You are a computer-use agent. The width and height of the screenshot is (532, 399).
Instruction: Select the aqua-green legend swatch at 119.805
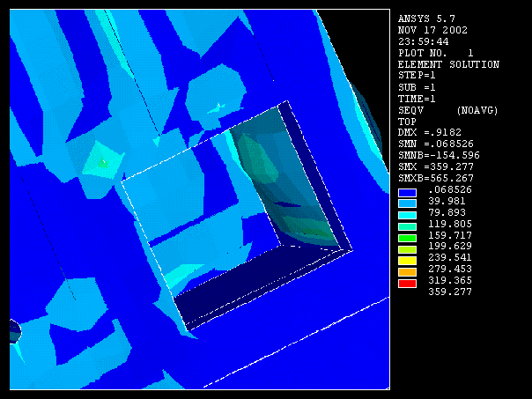(407, 226)
